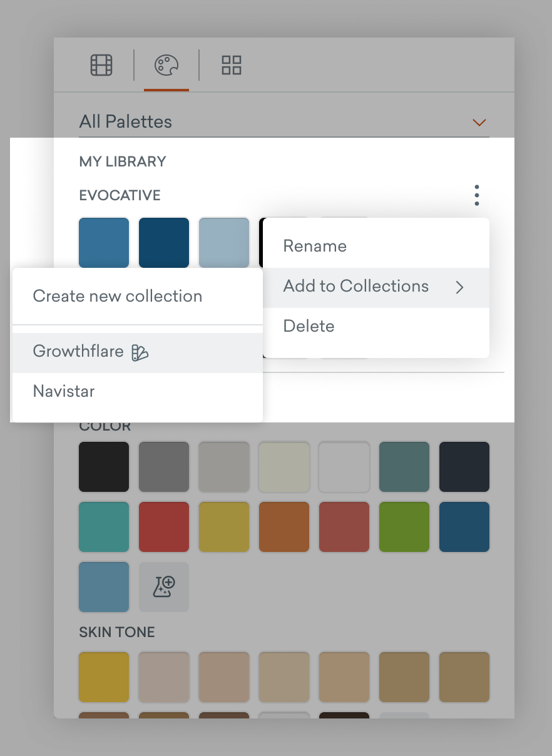Select Delete in the context menu
552x756 pixels.
point(309,326)
